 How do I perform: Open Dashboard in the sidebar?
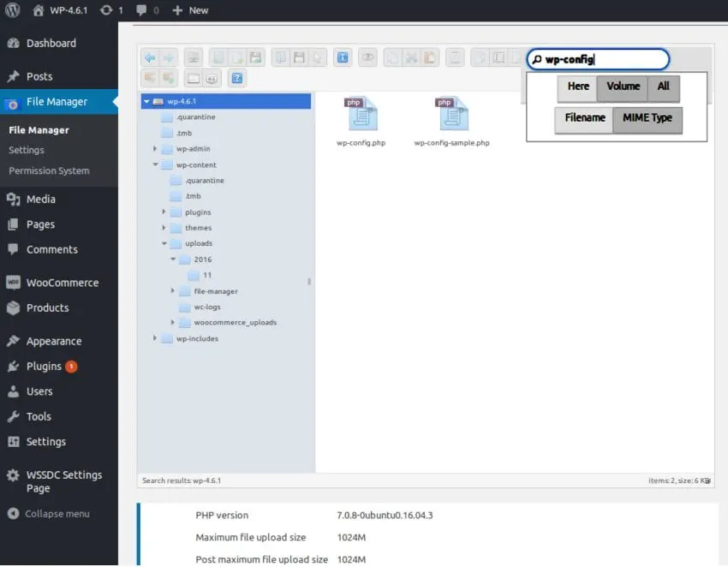pyautogui.click(x=59, y=43)
